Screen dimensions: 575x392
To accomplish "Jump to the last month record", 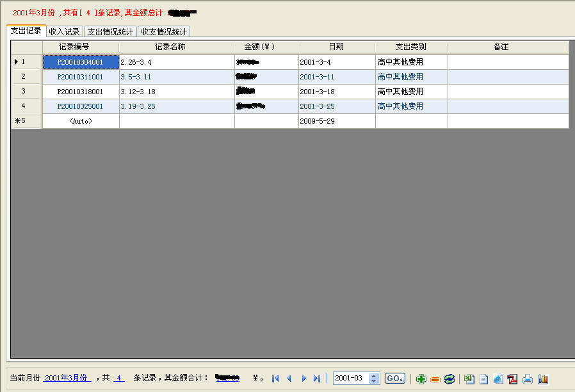I will coord(317,378).
